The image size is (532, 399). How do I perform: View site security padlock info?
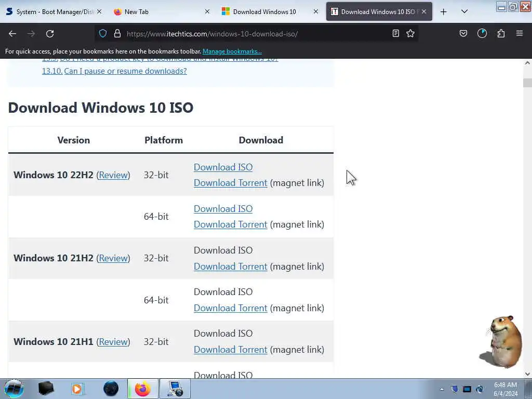(117, 34)
